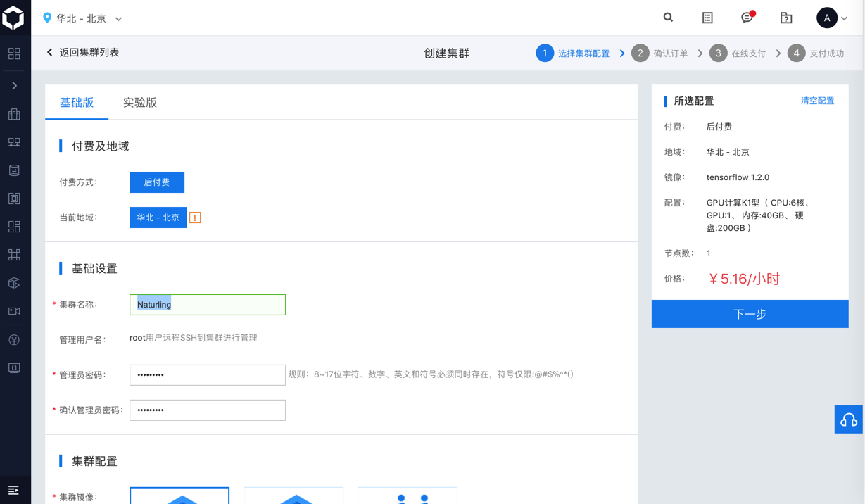Click the 集群名称 input field
This screenshot has height=504, width=865.
(x=208, y=305)
